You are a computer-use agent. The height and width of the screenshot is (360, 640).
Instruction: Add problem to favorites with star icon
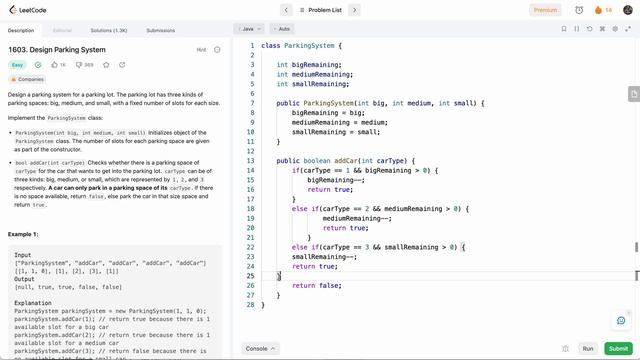click(x=106, y=65)
